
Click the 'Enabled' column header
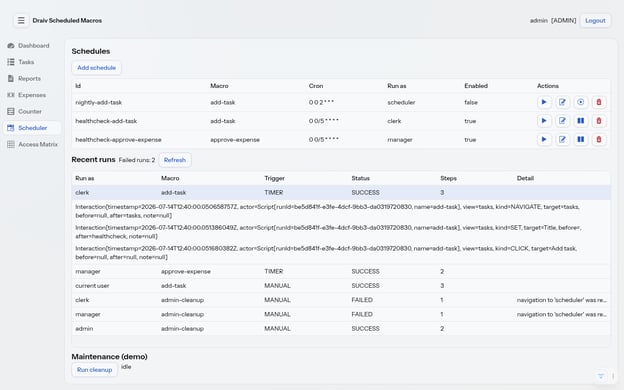pos(476,86)
